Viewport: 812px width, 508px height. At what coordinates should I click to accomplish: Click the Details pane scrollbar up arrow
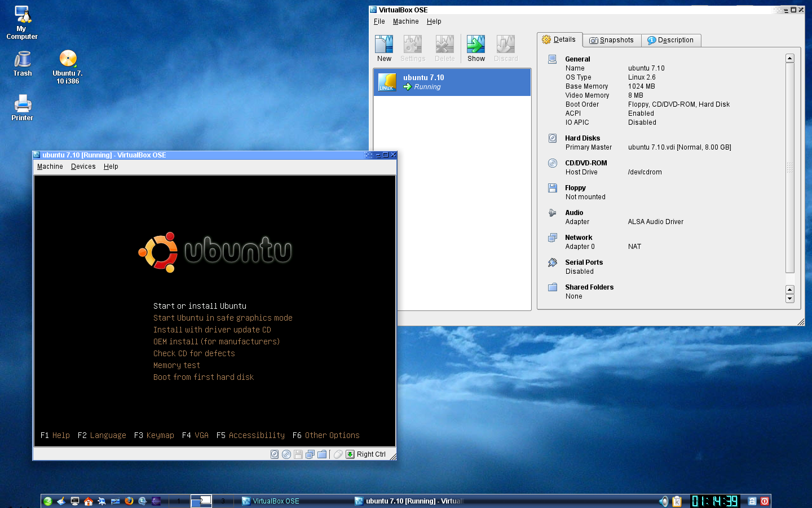790,58
